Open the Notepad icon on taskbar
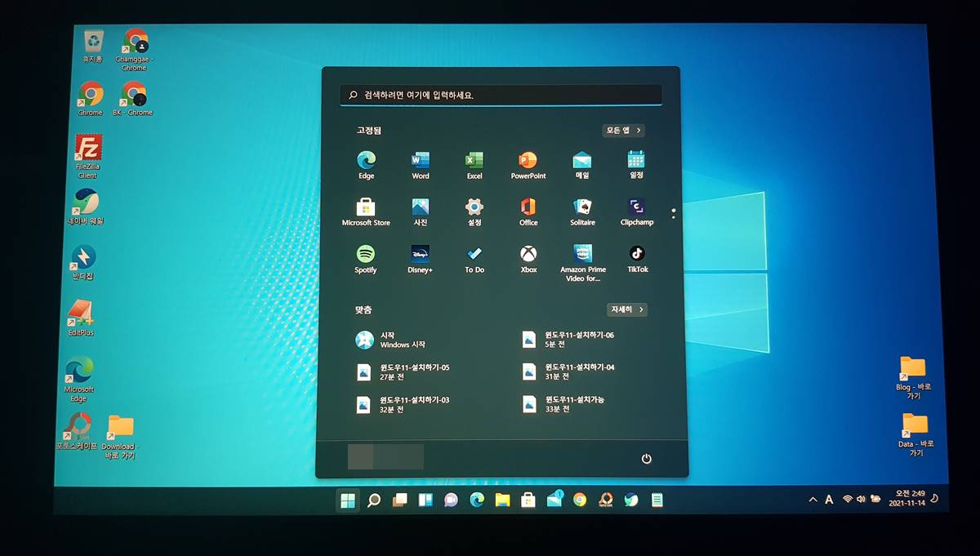The image size is (980, 556). pyautogui.click(x=657, y=500)
